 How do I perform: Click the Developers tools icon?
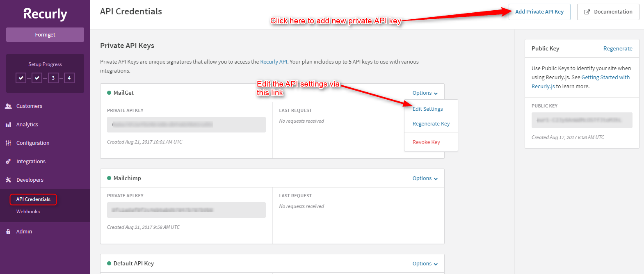pos(8,180)
